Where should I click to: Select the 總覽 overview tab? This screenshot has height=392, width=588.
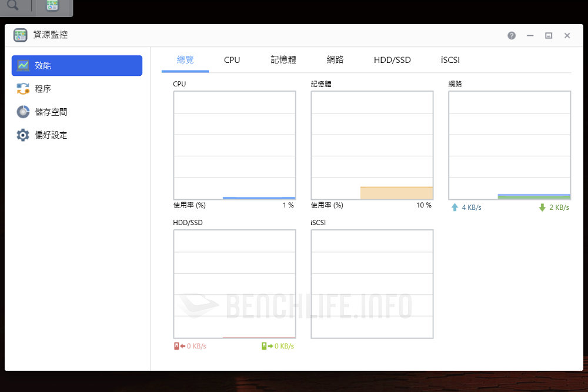coord(185,60)
